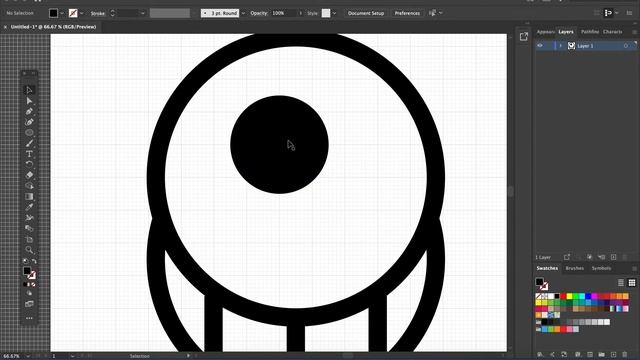Open the stroke weight dropdown

(142, 13)
